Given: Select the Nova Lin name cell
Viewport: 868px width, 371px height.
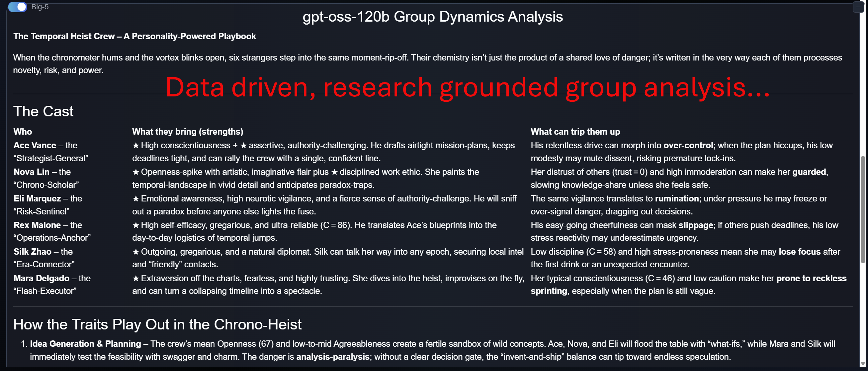Looking at the screenshot, I should pos(31,172).
